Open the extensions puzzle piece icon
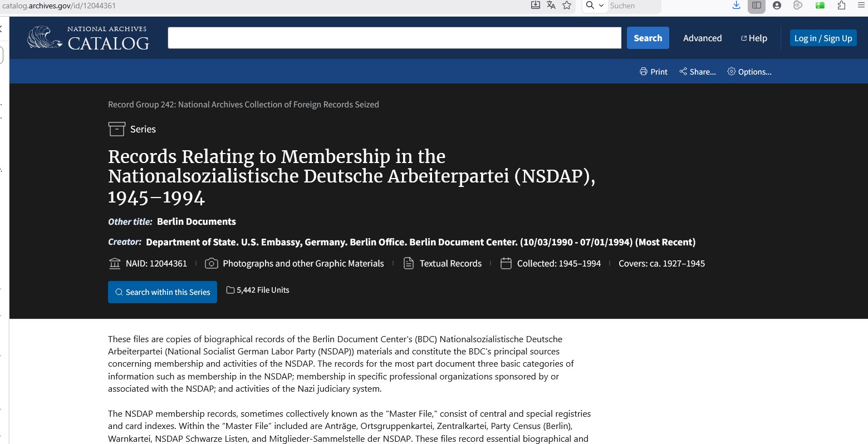Screen dimensions: 868x444 (841, 6)
